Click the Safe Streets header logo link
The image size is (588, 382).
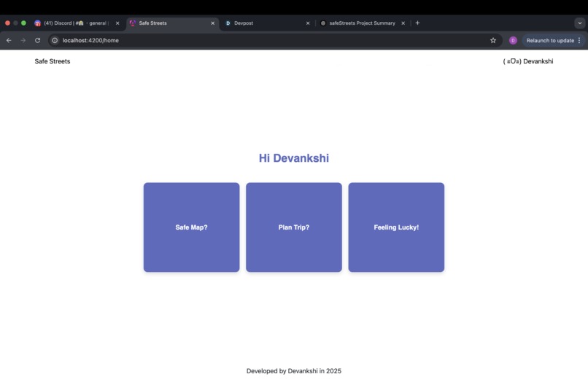coord(53,61)
